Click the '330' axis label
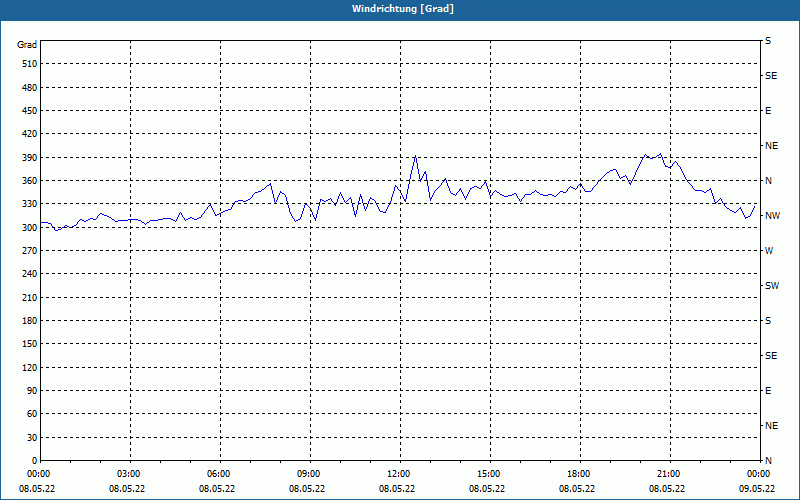The image size is (800, 500). point(30,204)
